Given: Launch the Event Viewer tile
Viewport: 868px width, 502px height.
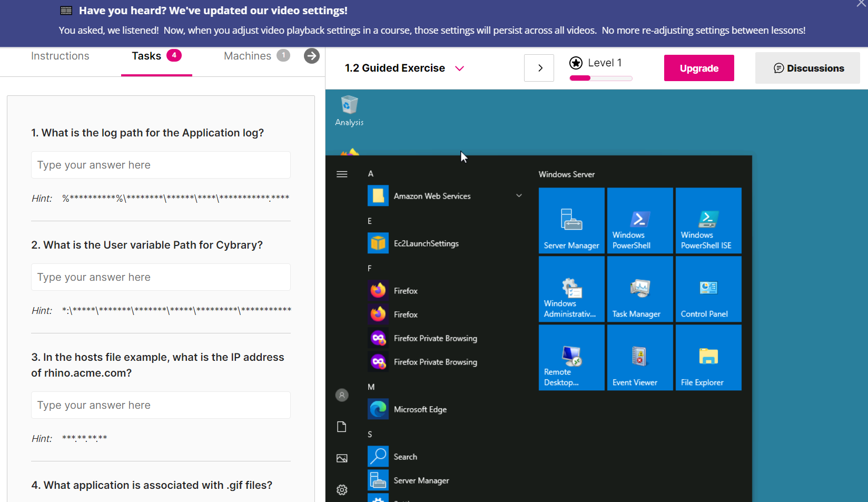Looking at the screenshot, I should 640,358.
